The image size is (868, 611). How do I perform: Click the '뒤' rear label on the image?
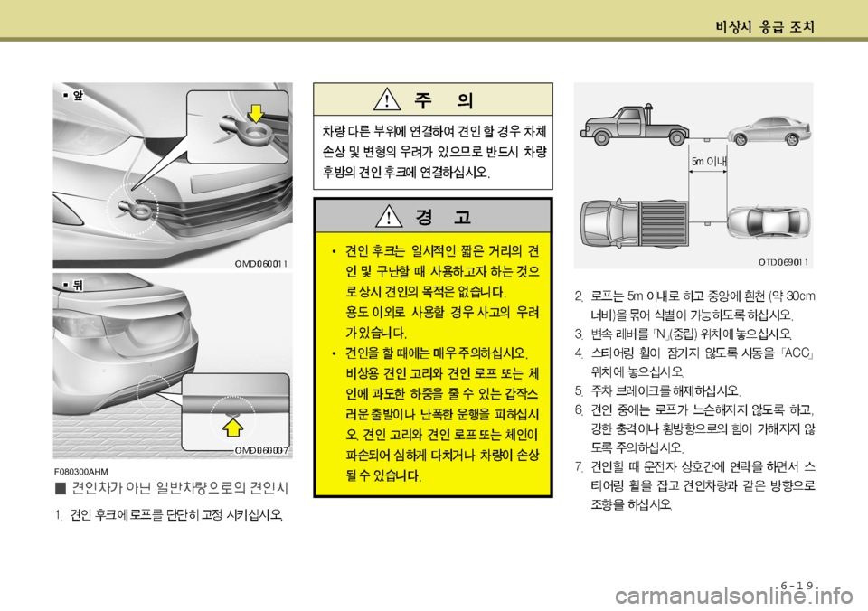point(73,285)
